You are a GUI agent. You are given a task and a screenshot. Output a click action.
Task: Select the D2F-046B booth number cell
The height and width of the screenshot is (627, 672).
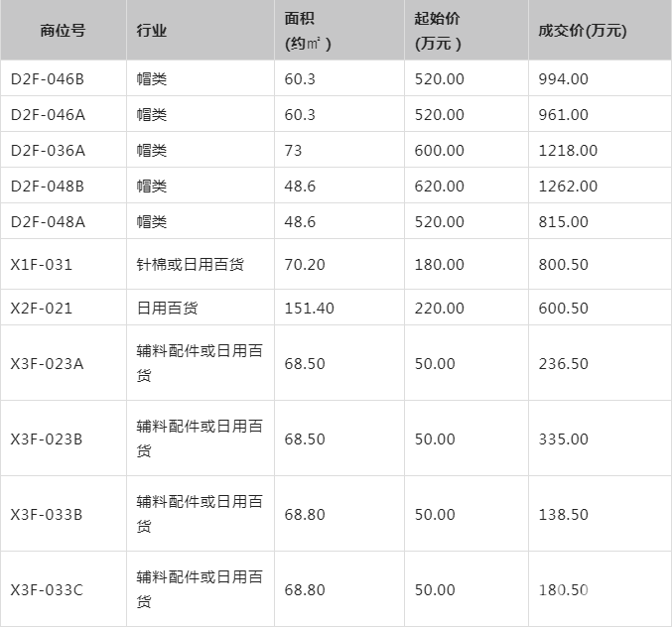[48, 79]
